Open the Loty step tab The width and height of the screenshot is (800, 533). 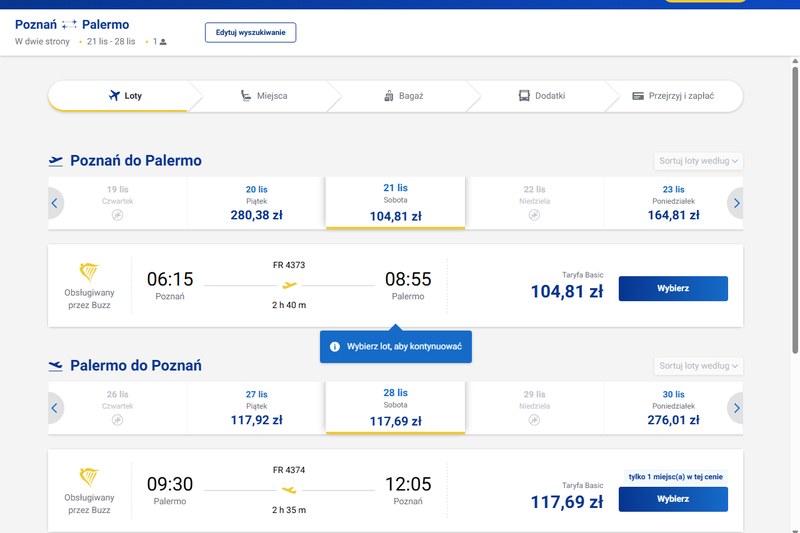(124, 96)
